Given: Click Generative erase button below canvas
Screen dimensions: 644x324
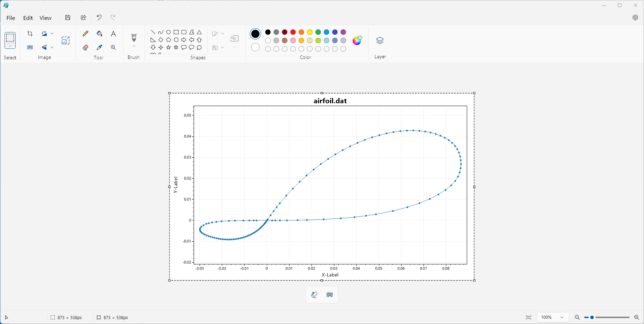Looking at the screenshot, I should 314,295.
